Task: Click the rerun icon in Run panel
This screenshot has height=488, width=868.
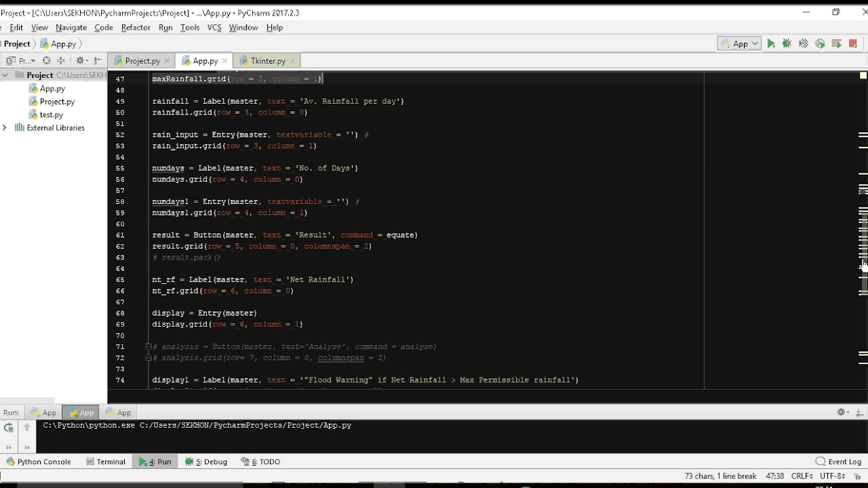Action: pos(8,428)
